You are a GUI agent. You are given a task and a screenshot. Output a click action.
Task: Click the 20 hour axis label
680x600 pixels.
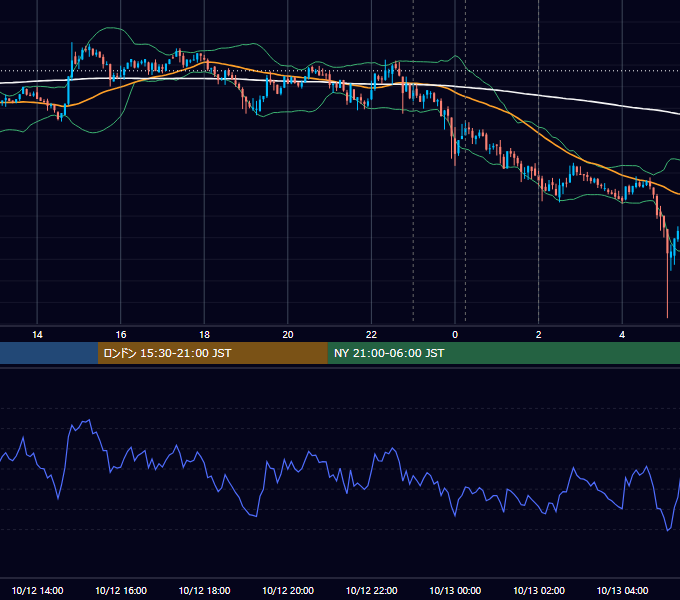coord(288,335)
